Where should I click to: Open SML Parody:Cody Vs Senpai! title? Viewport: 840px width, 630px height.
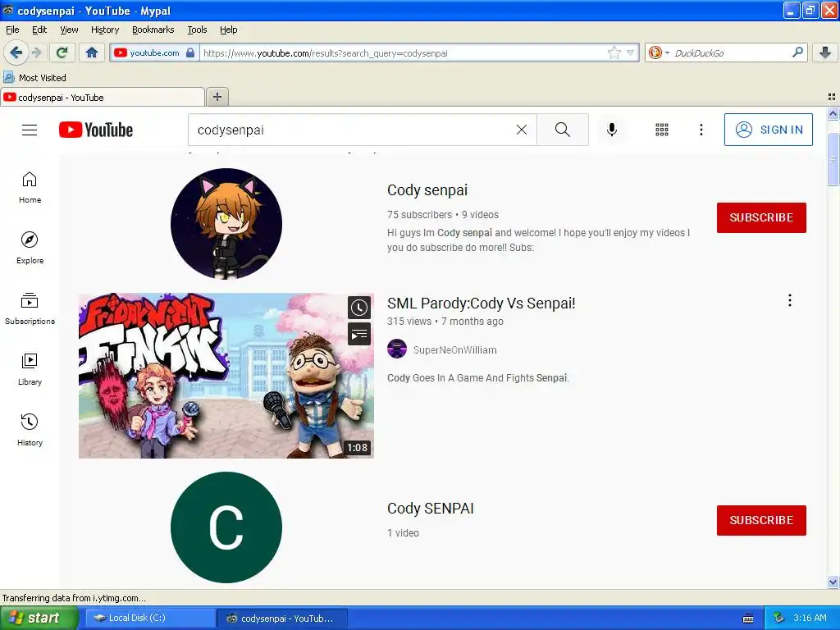coord(481,304)
